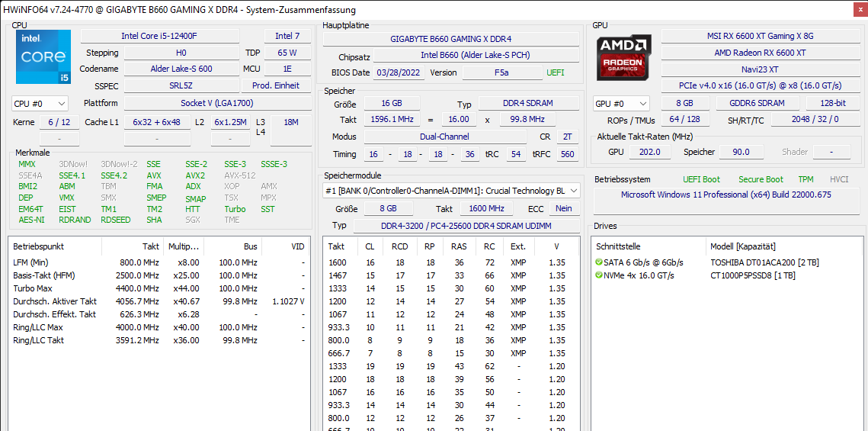Image resolution: width=868 pixels, height=431 pixels.
Task: Click the Betriebspunkt column header
Action: 55,246
